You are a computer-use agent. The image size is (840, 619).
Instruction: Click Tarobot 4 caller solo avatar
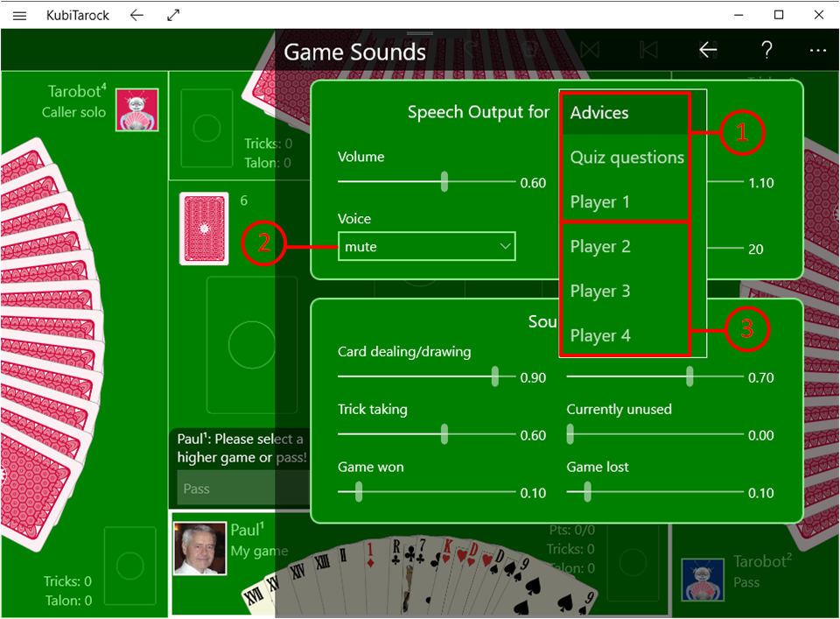point(137,109)
